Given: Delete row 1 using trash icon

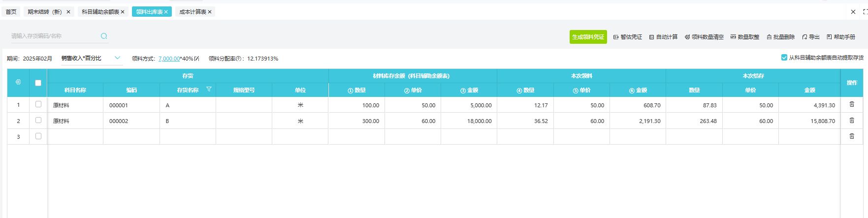Looking at the screenshot, I should coord(852,104).
